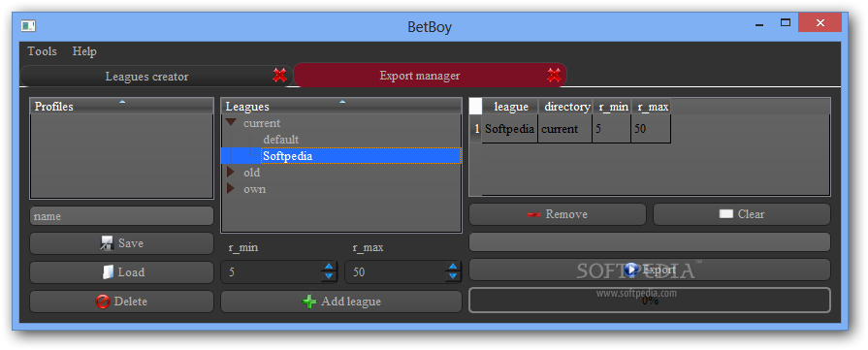Click the Leagues column header
This screenshot has width=868, height=350.
pos(341,107)
